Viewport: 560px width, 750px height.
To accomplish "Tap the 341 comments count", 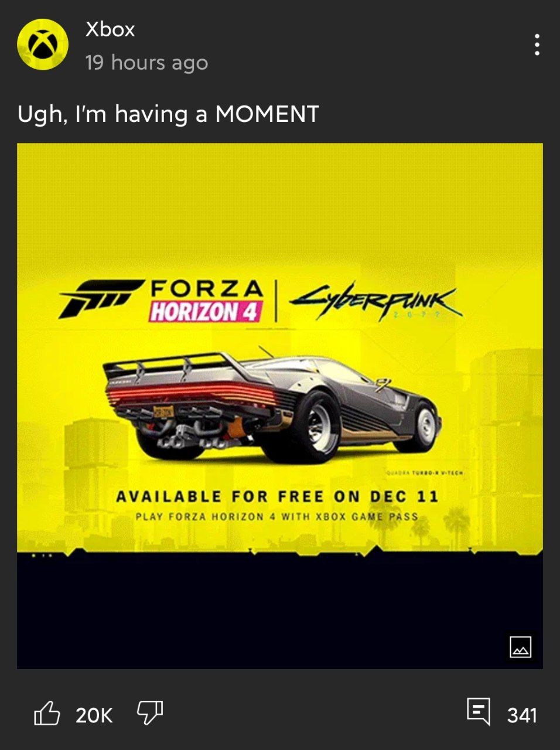I will (522, 715).
